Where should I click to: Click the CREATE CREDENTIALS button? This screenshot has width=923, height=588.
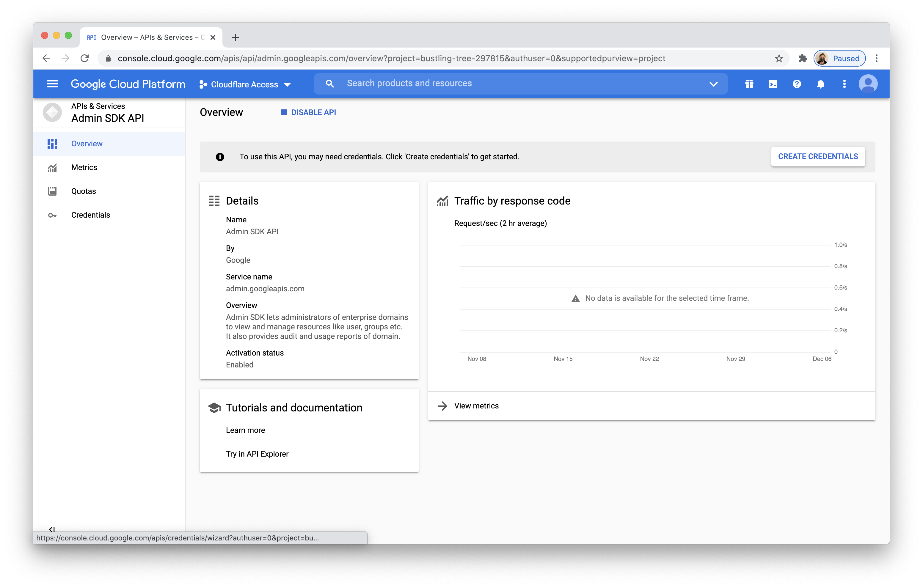(x=818, y=156)
